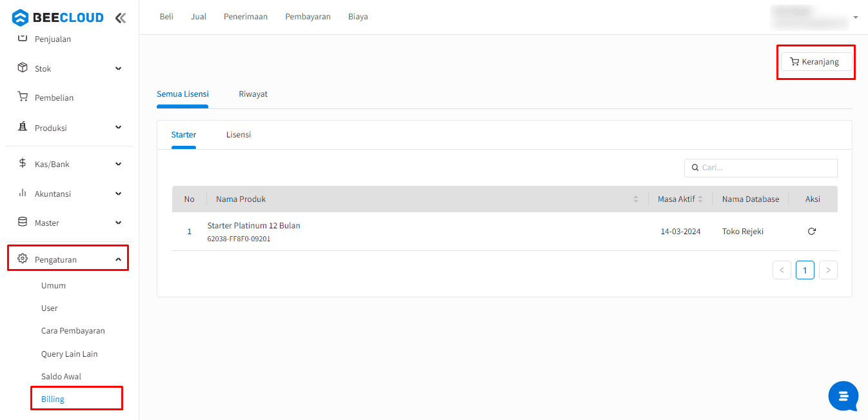Click the Pengaturan gear icon
This screenshot has width=868, height=420.
(23, 259)
